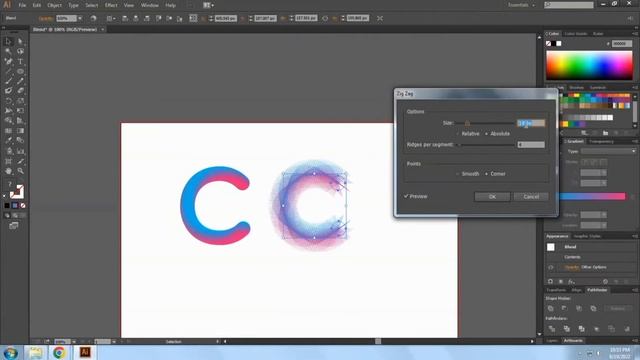Select the Zoom tool
This screenshot has height=360, width=640.
pos(20,171)
